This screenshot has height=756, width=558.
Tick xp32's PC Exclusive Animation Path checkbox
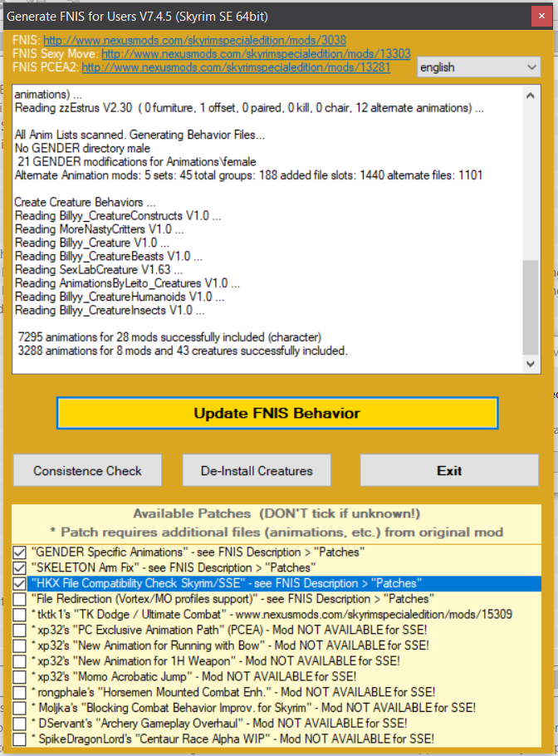coord(20,631)
